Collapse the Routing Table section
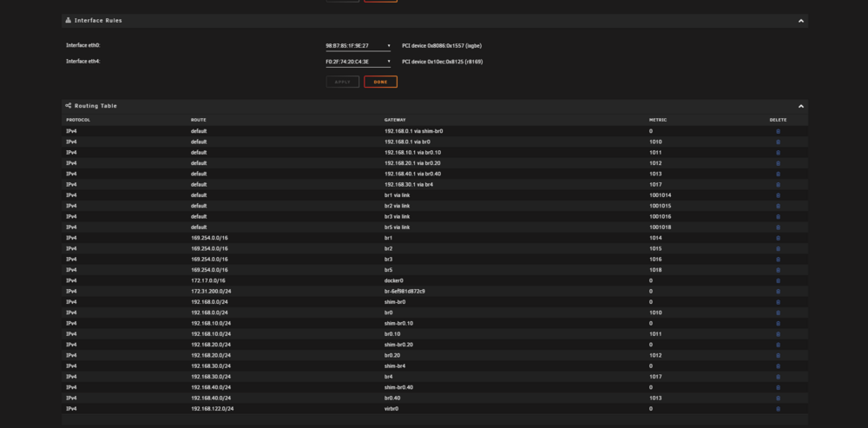The width and height of the screenshot is (868, 428). [x=800, y=106]
